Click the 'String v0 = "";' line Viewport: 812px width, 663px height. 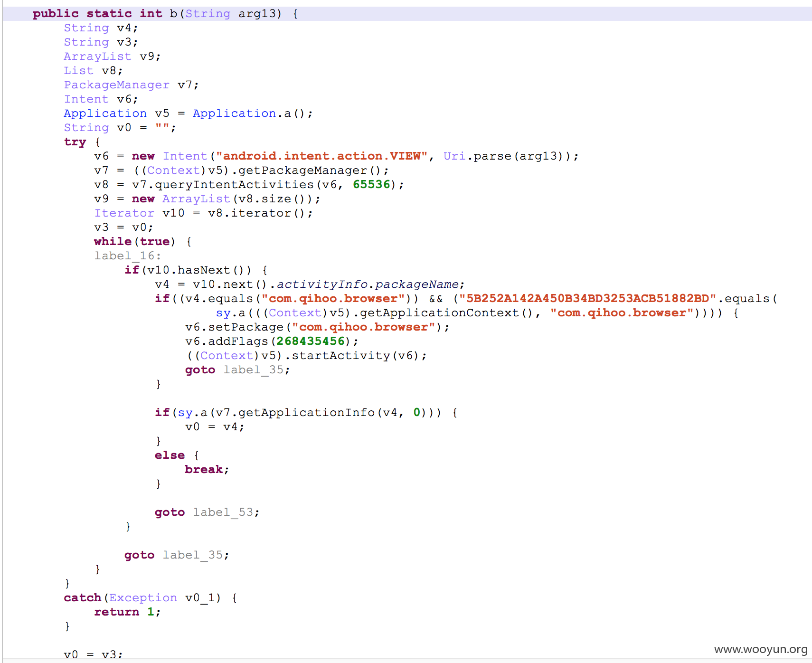click(x=120, y=128)
